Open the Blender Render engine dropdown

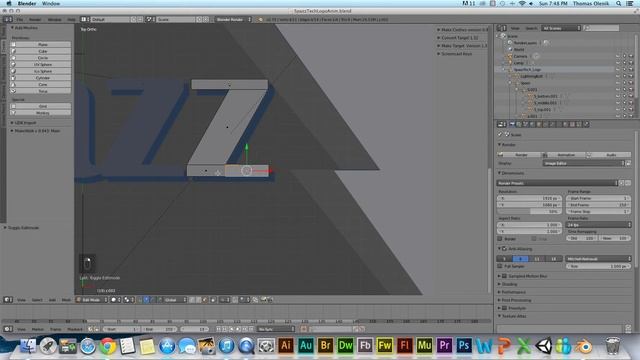[233, 19]
